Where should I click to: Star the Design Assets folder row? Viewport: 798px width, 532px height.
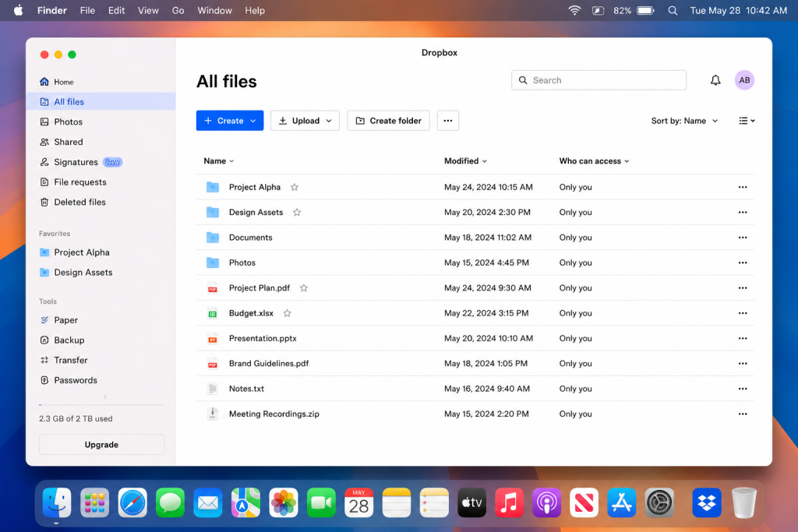coord(297,212)
